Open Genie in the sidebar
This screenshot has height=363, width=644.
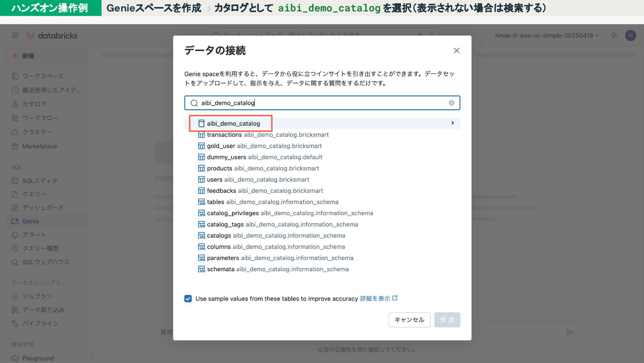pyautogui.click(x=47, y=221)
